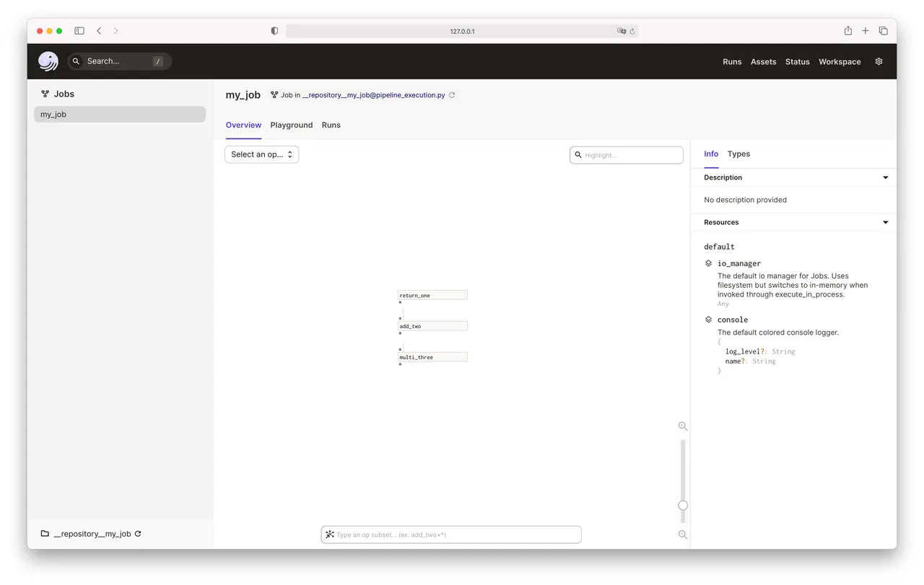Image resolution: width=924 pixels, height=585 pixels.
Task: Click inside the Highlight search field
Action: (x=626, y=155)
